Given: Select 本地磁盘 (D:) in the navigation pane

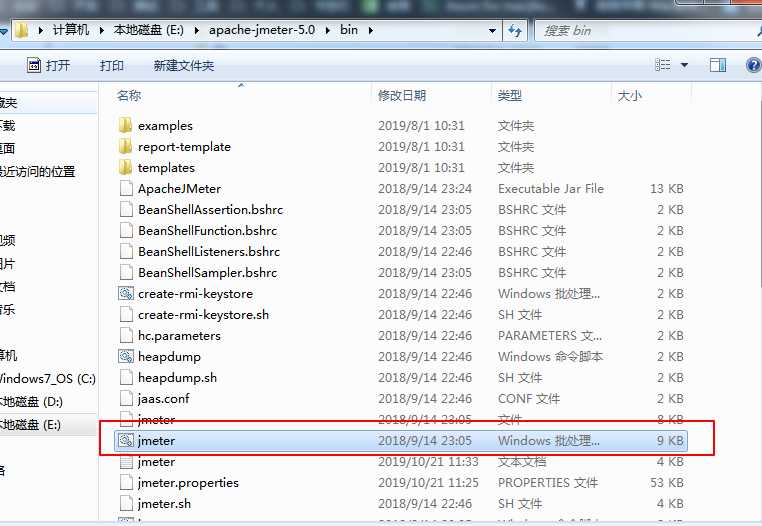Looking at the screenshot, I should click(x=32, y=402).
